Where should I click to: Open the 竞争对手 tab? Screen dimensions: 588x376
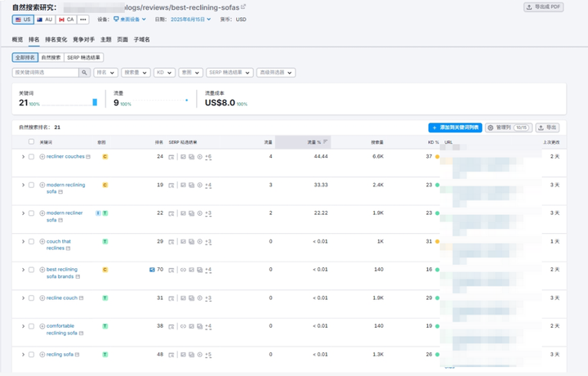coord(83,39)
